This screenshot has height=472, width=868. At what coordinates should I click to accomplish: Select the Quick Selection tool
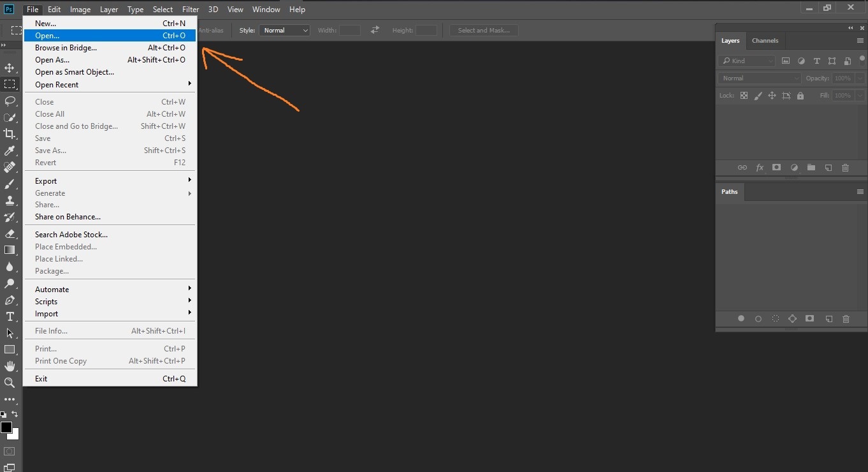point(10,117)
